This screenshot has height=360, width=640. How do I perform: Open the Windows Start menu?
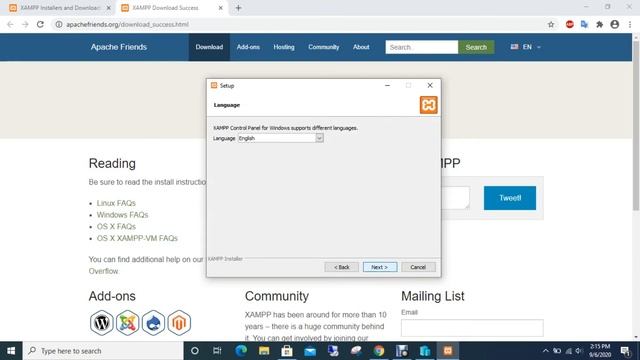coord(11,351)
